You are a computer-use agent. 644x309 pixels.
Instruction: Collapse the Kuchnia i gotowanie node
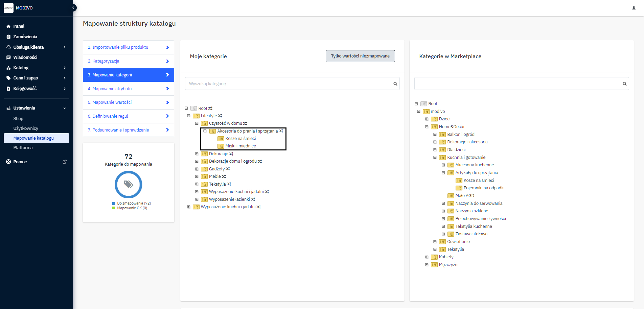(435, 158)
